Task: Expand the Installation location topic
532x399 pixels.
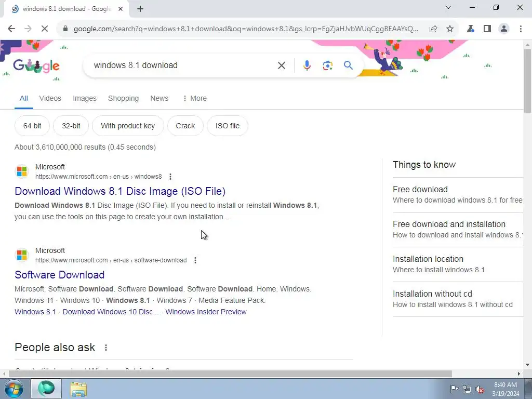Action: click(x=458, y=264)
